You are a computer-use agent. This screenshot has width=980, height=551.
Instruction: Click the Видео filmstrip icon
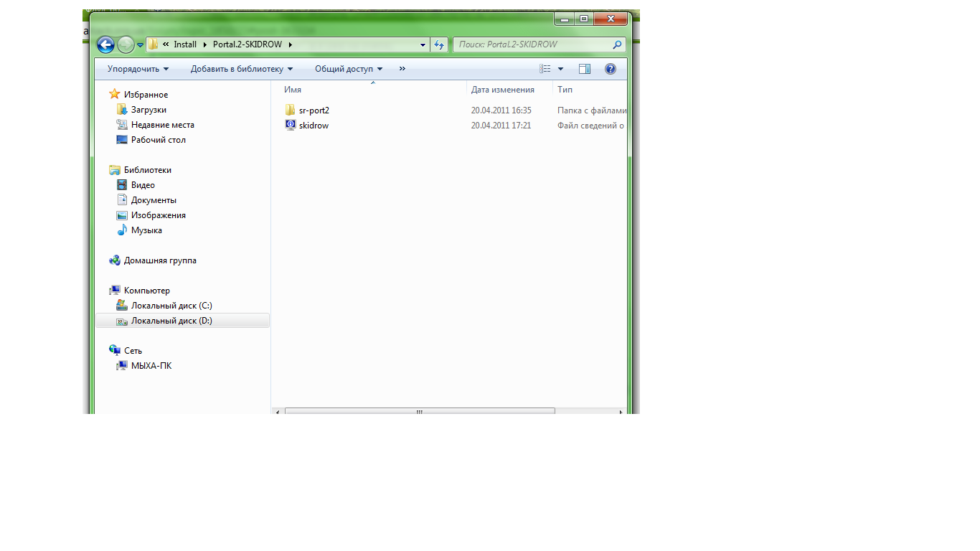click(122, 185)
